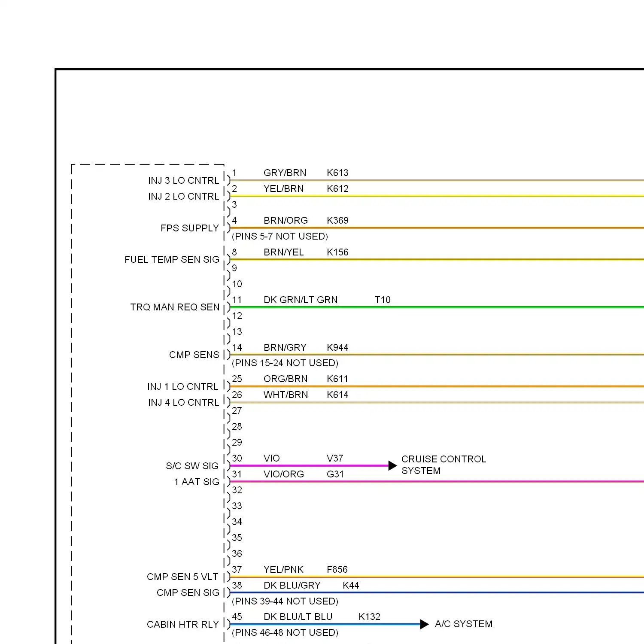Select the WHT/BRN wire color text

pyautogui.click(x=286, y=395)
